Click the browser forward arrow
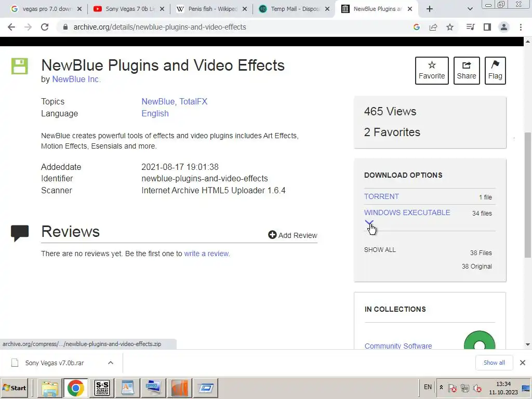This screenshot has height=399, width=532. [x=28, y=27]
